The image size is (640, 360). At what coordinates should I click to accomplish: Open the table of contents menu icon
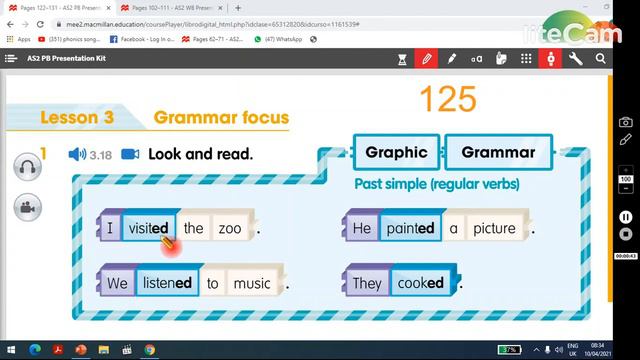(11, 58)
